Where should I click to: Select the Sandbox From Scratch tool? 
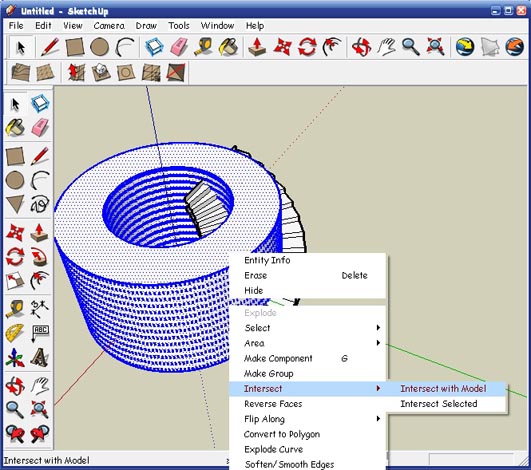45,72
